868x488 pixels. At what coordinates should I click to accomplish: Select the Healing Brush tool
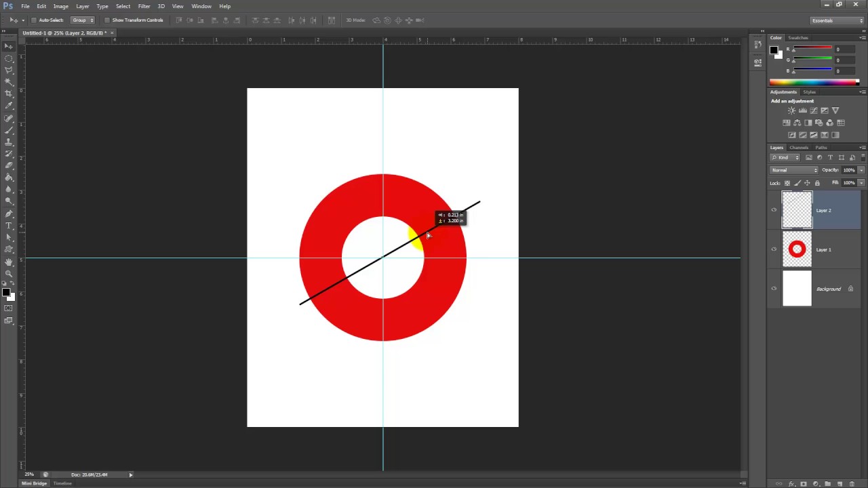[8, 119]
